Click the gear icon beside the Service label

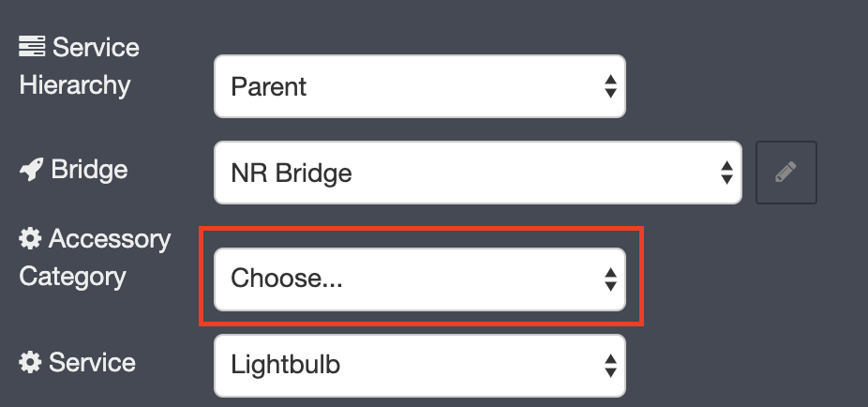[x=30, y=363]
